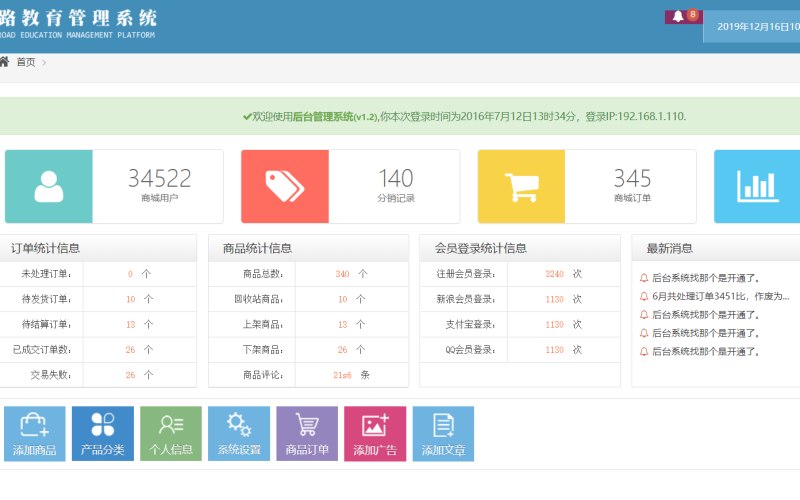800x500 pixels.
Task: Click the home icon in breadcrumb
Action: pyautogui.click(x=4, y=62)
